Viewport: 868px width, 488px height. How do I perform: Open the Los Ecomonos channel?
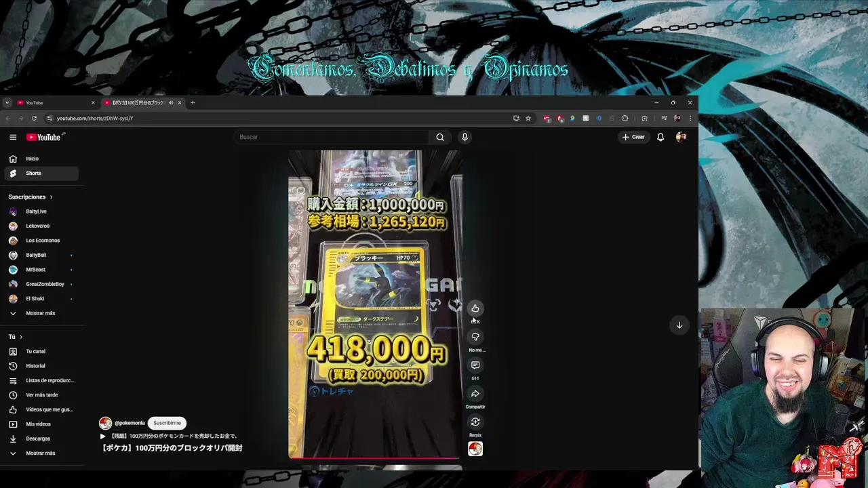(42, 241)
